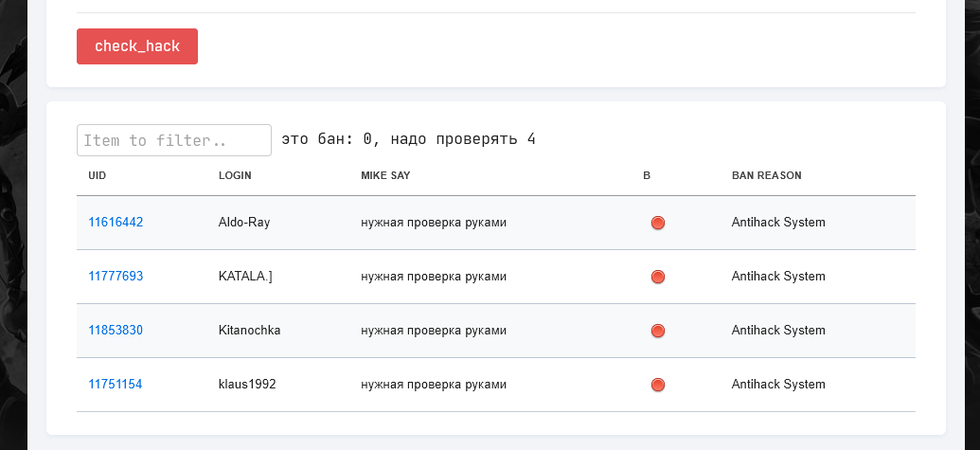
Task: Sort by MIKE SAY column header
Action: click(385, 175)
